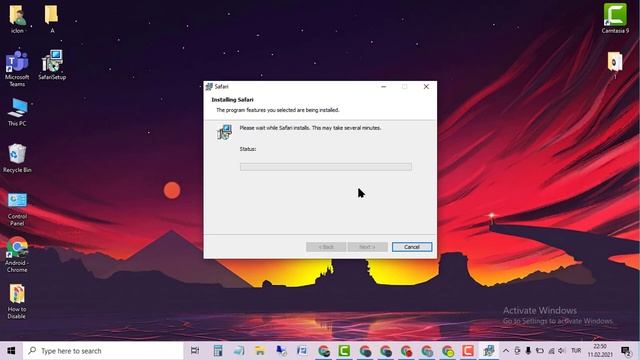This screenshot has width=640, height=360.
Task: Select the iclon folder on the desktop
Action: [x=17, y=19]
